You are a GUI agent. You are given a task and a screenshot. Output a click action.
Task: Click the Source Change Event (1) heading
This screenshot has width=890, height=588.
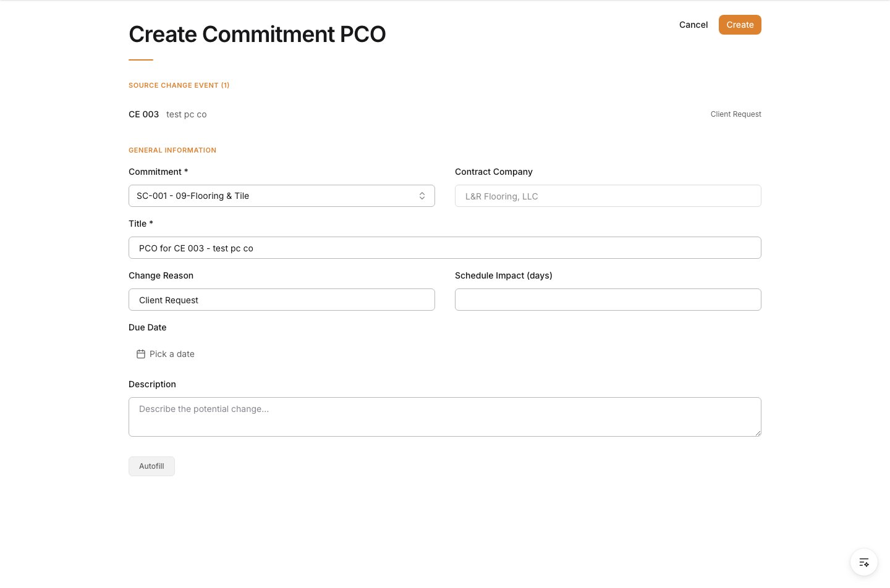click(179, 85)
